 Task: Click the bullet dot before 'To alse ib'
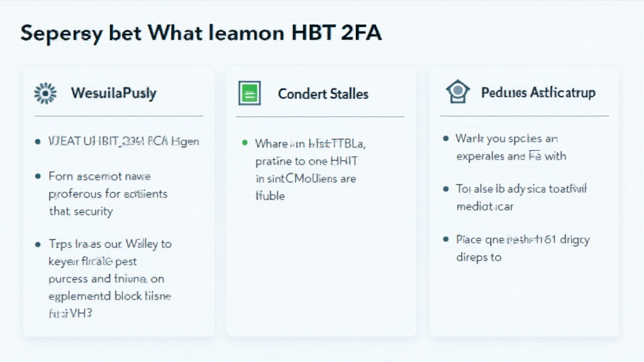click(x=446, y=189)
